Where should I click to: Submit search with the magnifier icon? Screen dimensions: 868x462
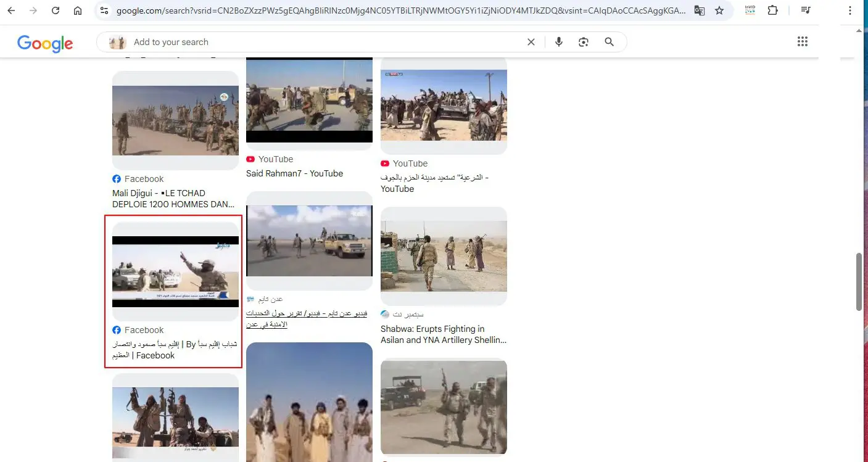pos(610,42)
